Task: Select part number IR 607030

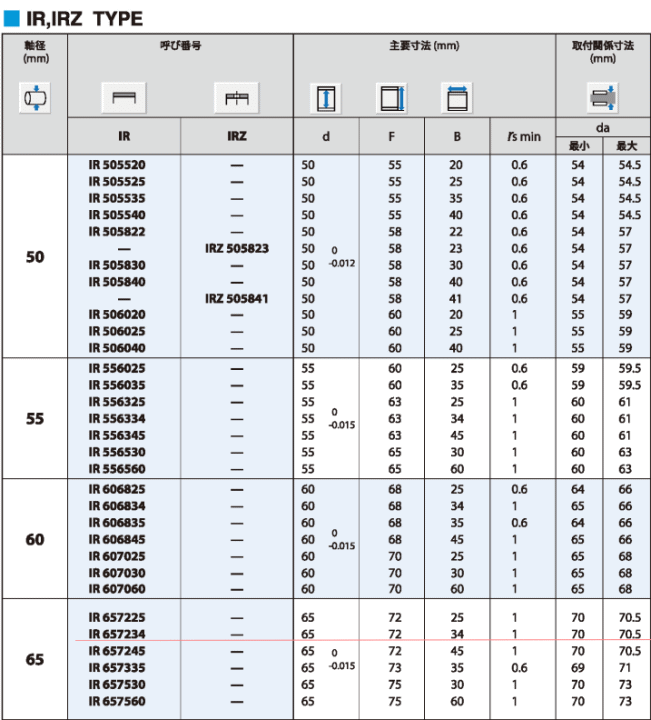Action: point(117,573)
